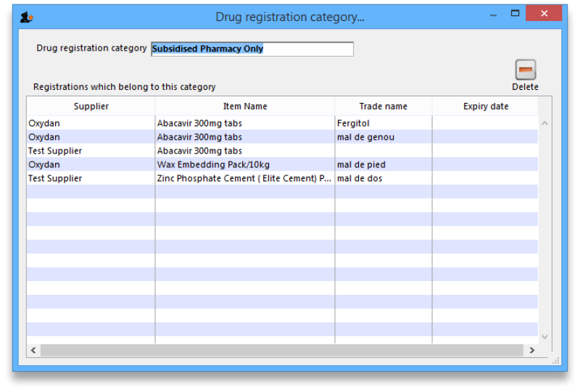Click the vertical scrollbar down arrow
Screen dimensions: 580x392
tap(544, 337)
